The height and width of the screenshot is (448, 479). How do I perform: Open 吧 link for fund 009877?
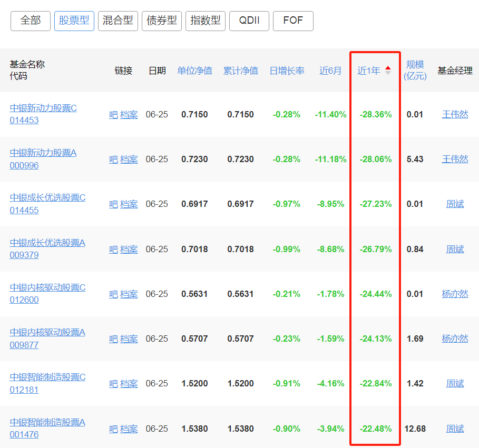pyautogui.click(x=113, y=339)
